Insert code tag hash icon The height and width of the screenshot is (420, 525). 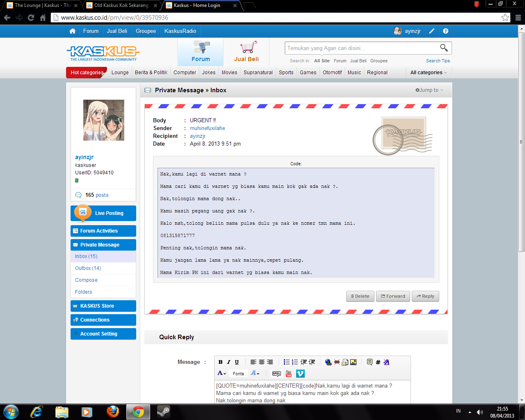pos(378,362)
